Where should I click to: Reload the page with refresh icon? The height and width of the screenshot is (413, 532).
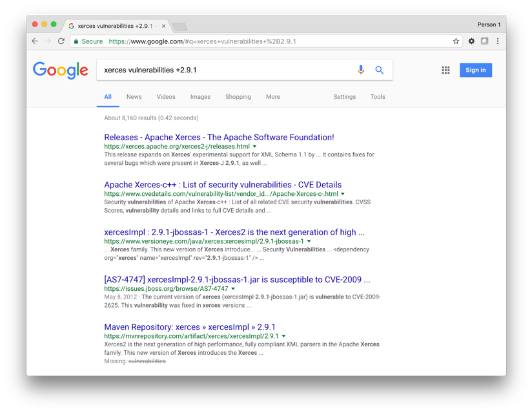point(61,41)
